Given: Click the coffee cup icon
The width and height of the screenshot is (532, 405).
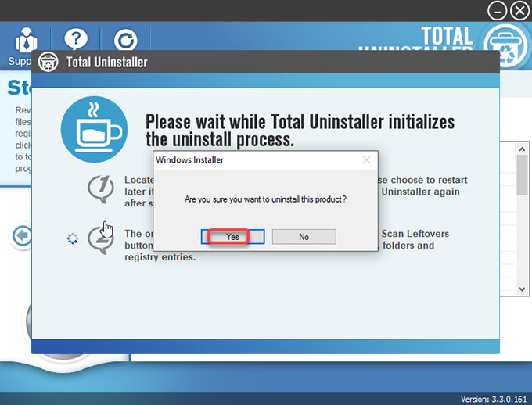Looking at the screenshot, I should point(95,129).
